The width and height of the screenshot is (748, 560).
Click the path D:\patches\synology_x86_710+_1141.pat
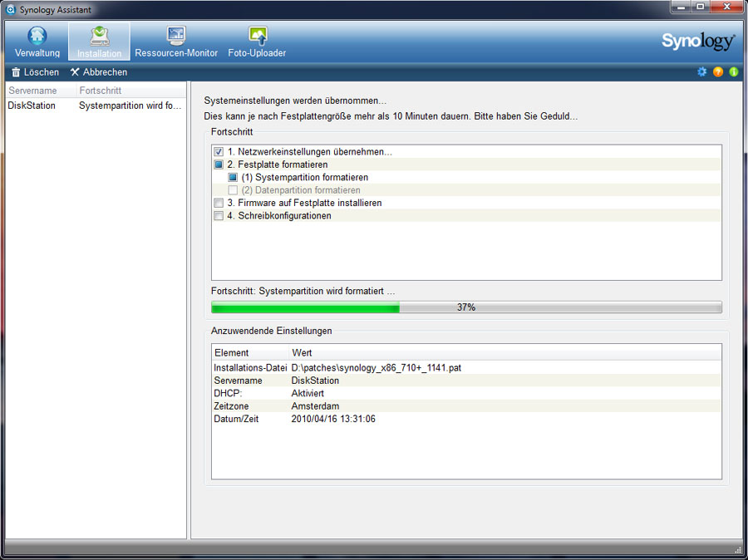point(376,368)
